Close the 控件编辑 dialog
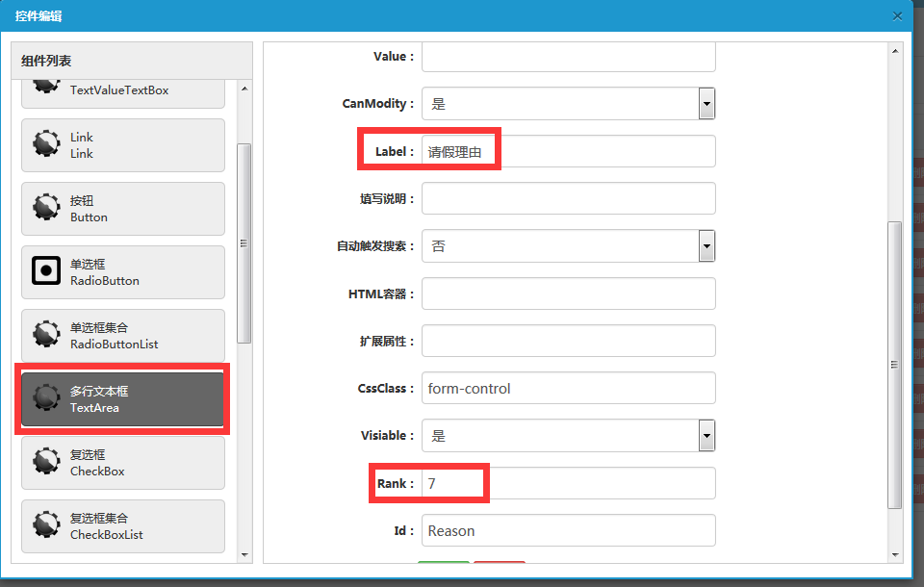 tap(897, 16)
